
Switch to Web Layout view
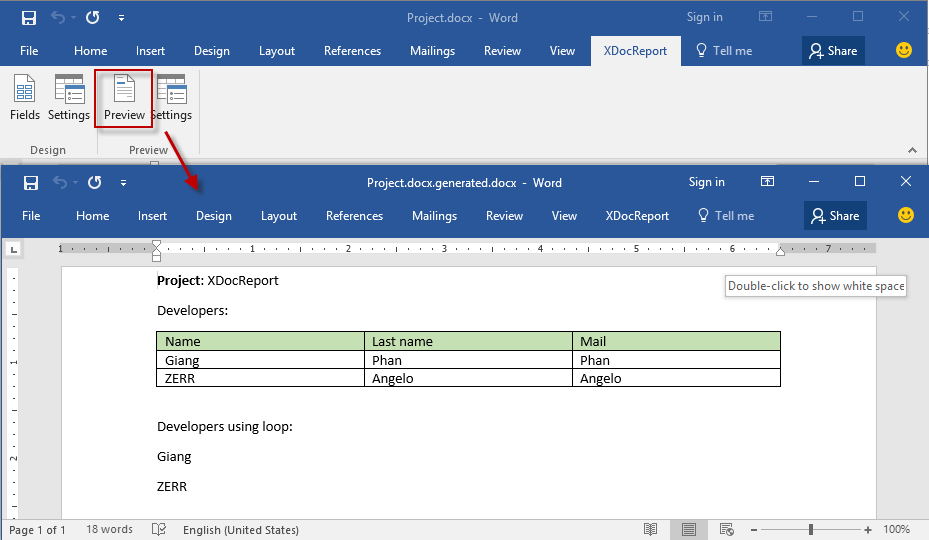(727, 529)
